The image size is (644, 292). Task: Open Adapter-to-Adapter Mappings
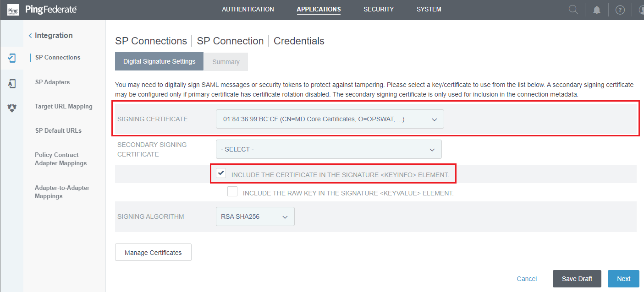pyautogui.click(x=62, y=192)
